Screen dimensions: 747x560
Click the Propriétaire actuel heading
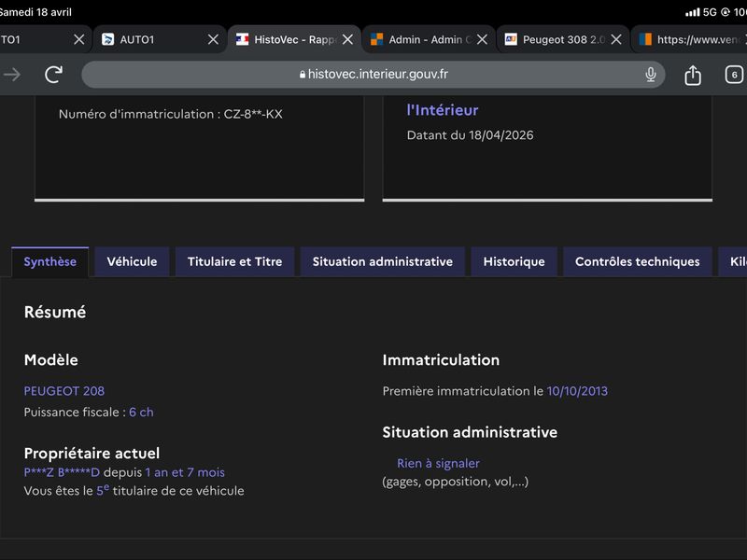point(92,453)
